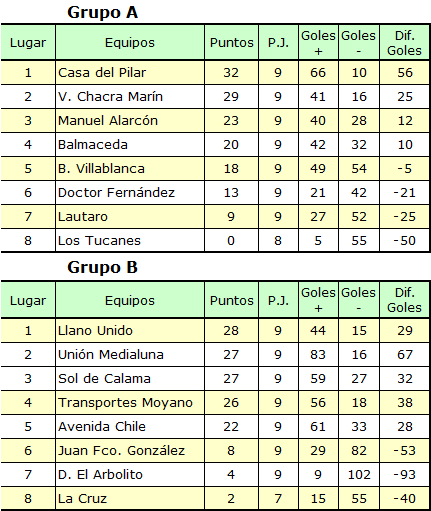Viewport: 431px width, 511px height.
Task: Select the Casa del Pilar team cell
Action: coord(130,72)
